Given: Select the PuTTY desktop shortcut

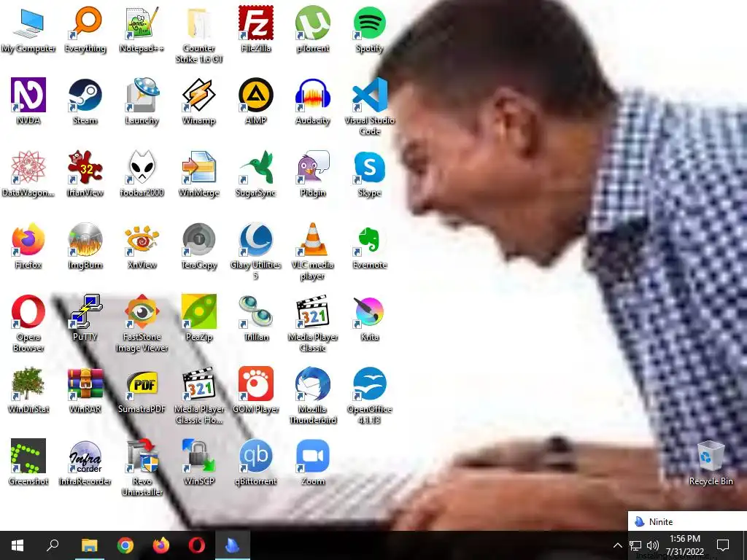Looking at the screenshot, I should (x=85, y=318).
